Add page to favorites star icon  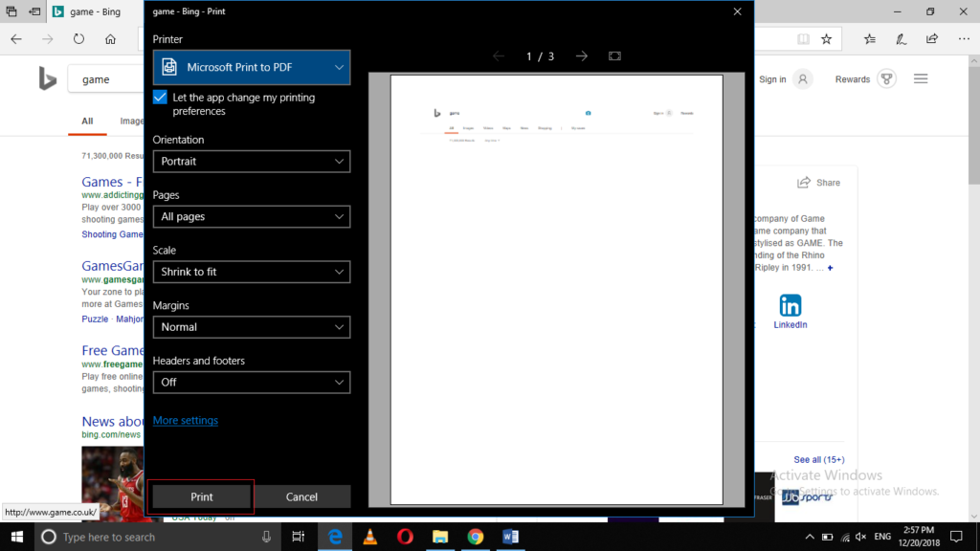tap(826, 38)
